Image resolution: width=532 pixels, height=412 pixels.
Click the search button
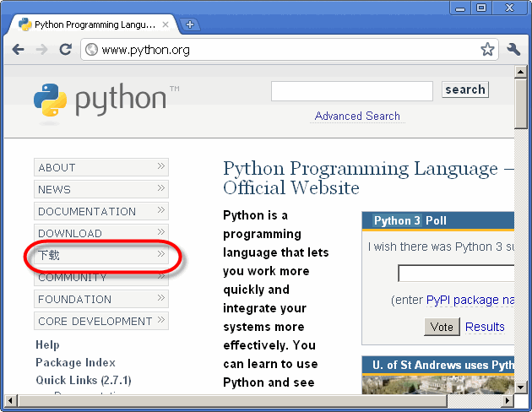coord(465,89)
